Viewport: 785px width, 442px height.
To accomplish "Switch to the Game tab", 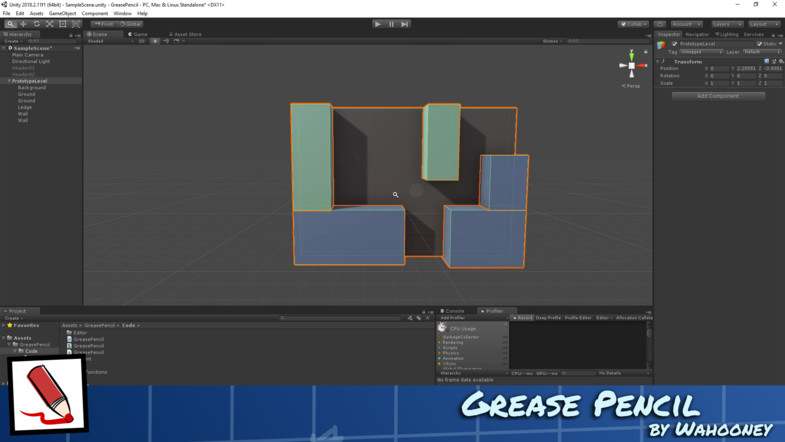I will click(138, 35).
